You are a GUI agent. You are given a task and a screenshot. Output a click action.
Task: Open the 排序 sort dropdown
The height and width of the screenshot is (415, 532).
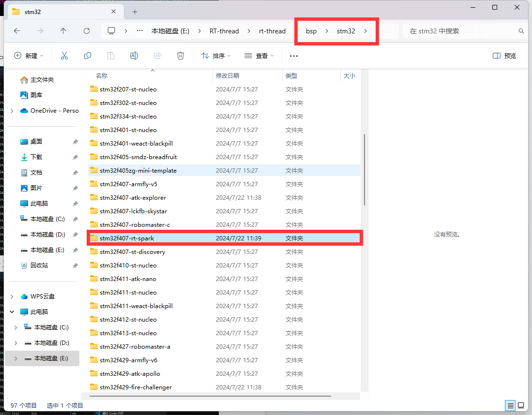(x=216, y=56)
